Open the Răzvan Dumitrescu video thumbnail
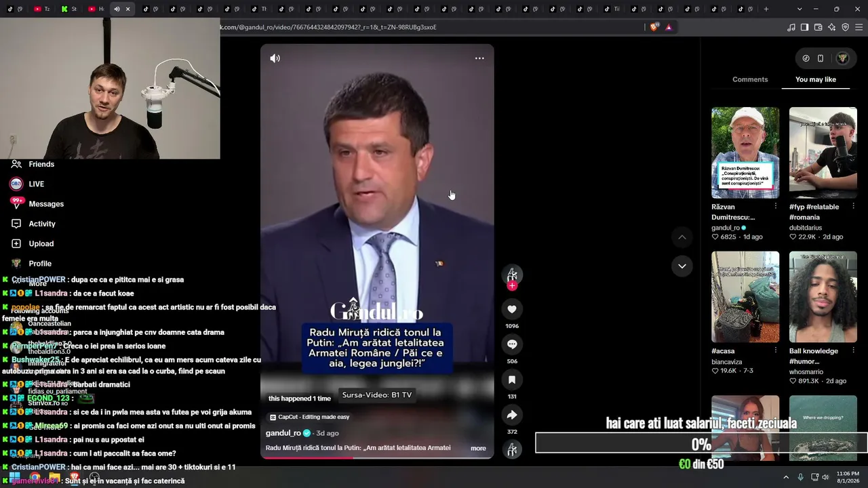Viewport: 868px width, 488px height. 745,152
